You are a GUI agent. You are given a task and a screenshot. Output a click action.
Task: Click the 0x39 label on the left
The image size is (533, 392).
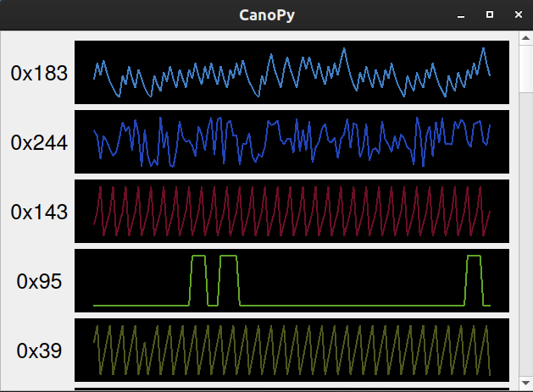pyautogui.click(x=39, y=351)
